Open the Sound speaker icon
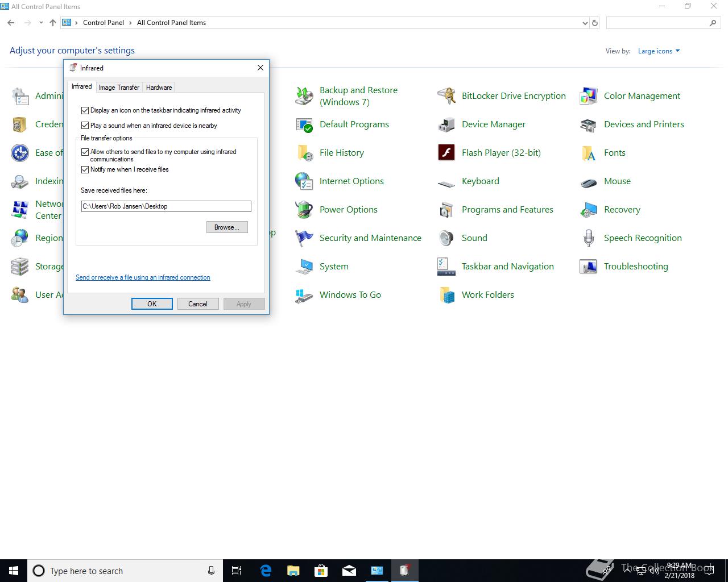The image size is (728, 582). pos(446,238)
